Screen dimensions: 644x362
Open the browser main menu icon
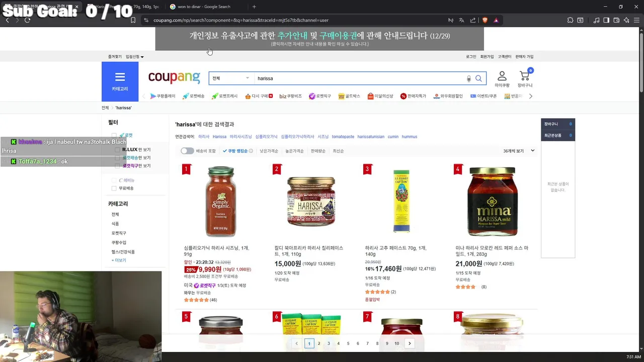coord(636,20)
